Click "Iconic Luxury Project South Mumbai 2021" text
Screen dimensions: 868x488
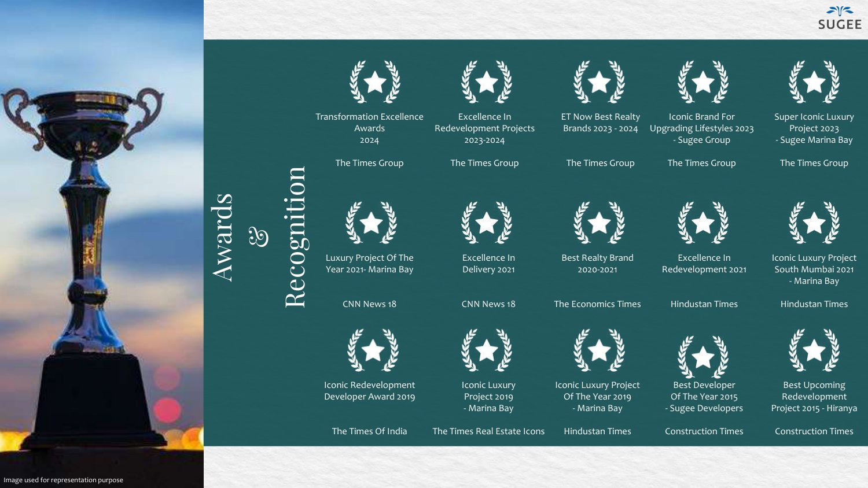pyautogui.click(x=814, y=264)
